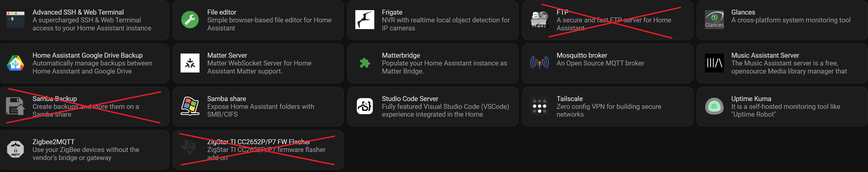Click 'An Open Source MQTT broker' description

[x=600, y=63]
